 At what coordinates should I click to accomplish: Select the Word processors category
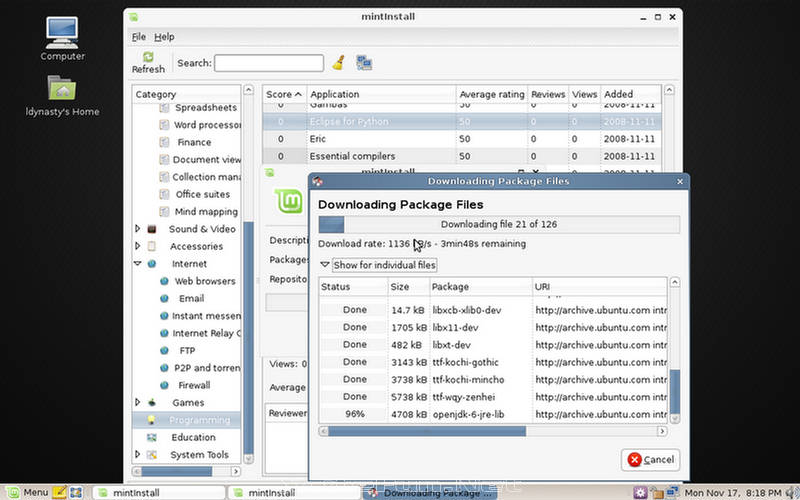tap(207, 125)
